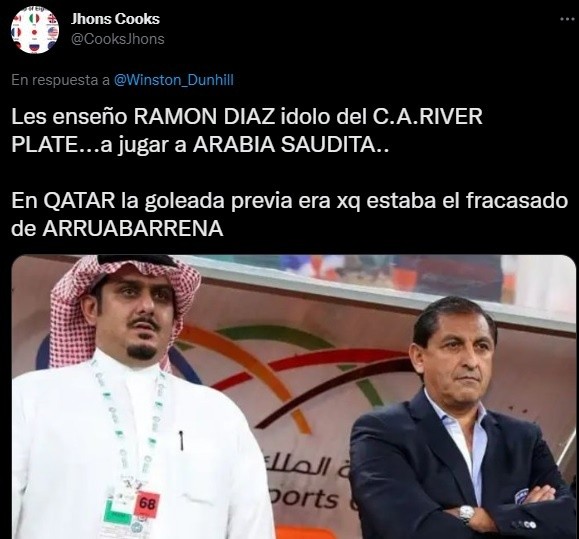
Task: Click the word ARRUABARRENA
Action: click(133, 229)
